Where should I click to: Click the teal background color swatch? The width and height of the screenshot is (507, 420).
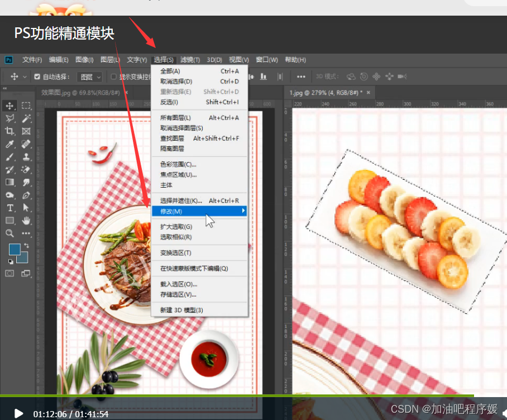(x=23, y=259)
